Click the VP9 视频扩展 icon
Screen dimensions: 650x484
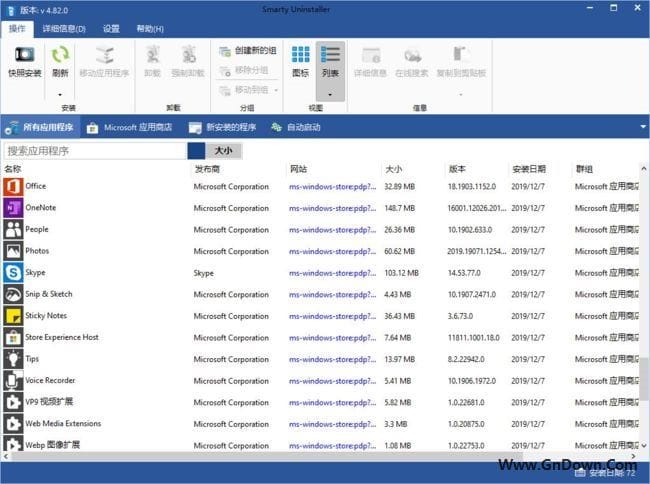point(13,402)
